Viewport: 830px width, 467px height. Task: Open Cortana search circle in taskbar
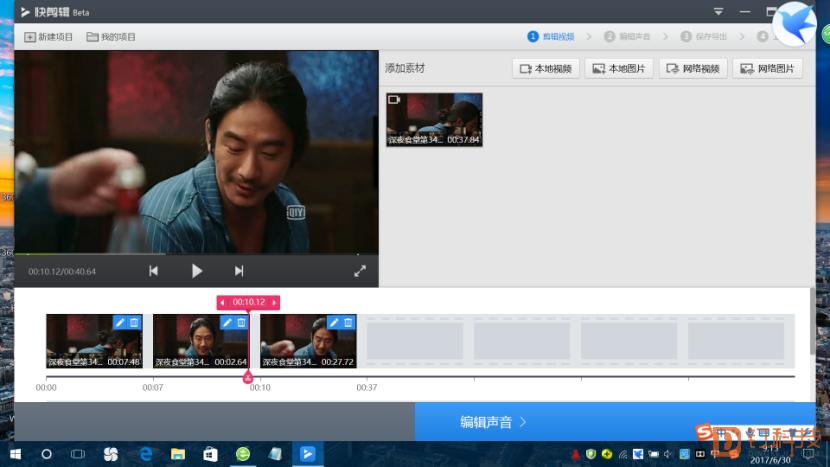(x=47, y=454)
